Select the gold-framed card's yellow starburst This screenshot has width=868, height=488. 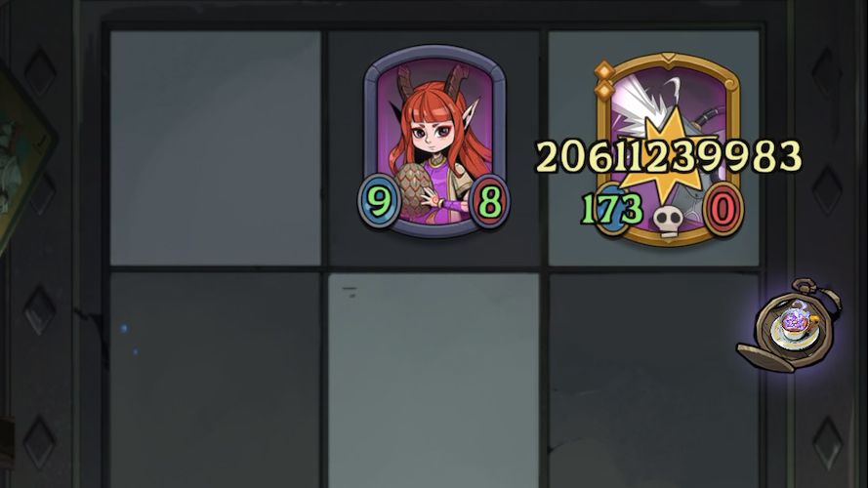click(x=667, y=158)
